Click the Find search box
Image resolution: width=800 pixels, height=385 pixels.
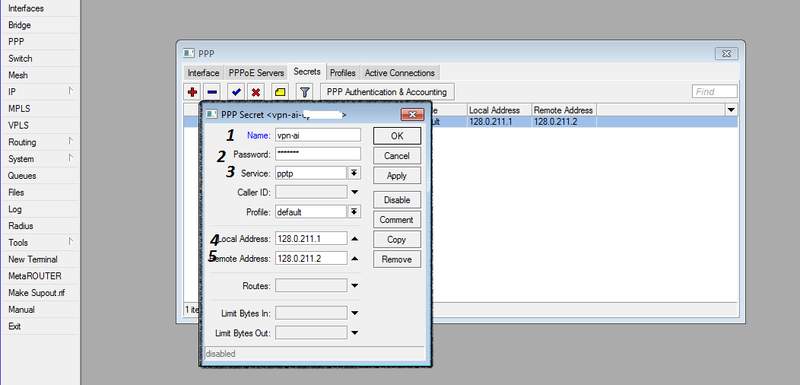(x=714, y=92)
